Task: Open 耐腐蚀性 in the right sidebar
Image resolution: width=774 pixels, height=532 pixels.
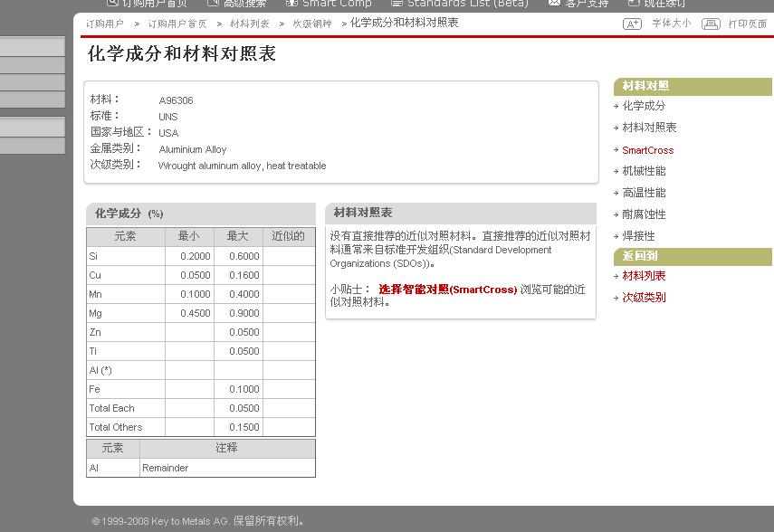Action: [x=644, y=214]
